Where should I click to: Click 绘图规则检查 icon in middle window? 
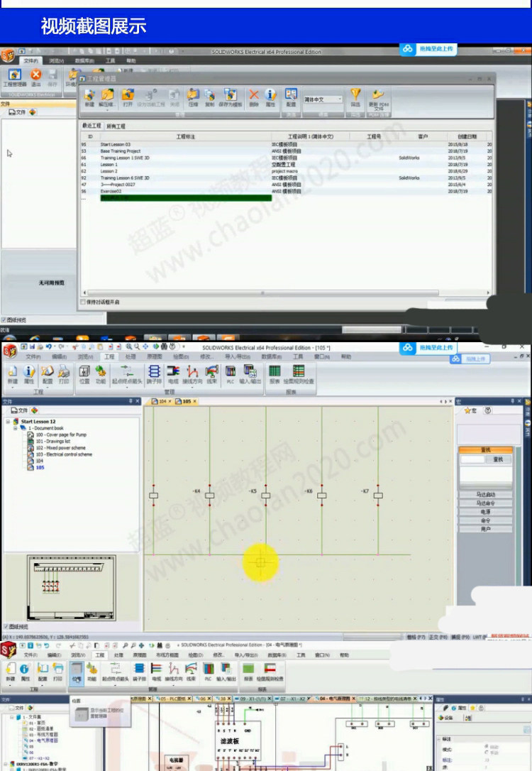[x=298, y=375]
